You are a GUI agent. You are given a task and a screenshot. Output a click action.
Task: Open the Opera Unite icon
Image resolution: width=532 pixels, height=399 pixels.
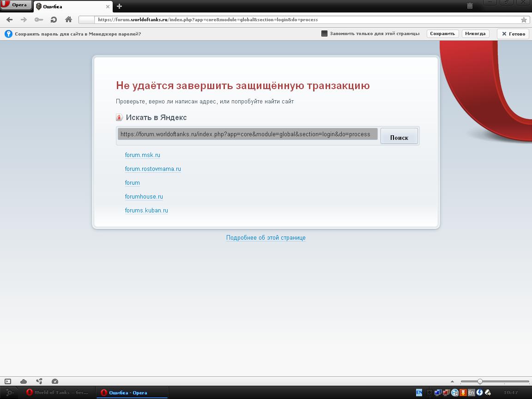39,381
